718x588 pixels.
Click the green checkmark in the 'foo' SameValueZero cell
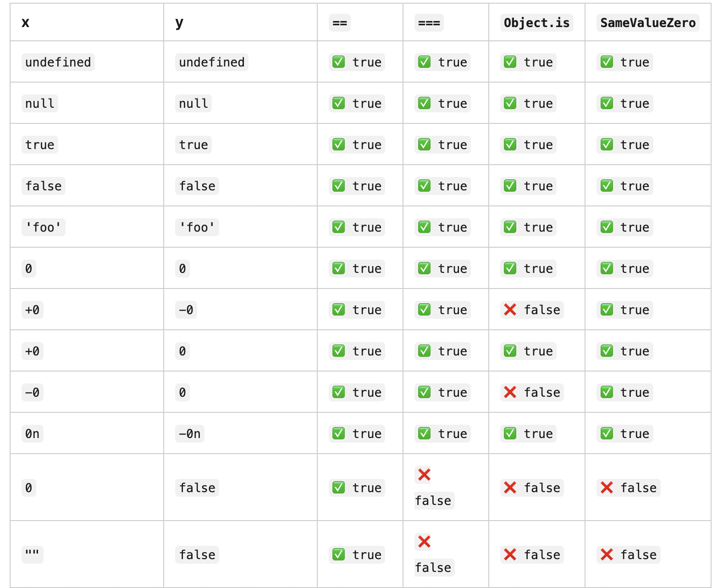tap(607, 227)
